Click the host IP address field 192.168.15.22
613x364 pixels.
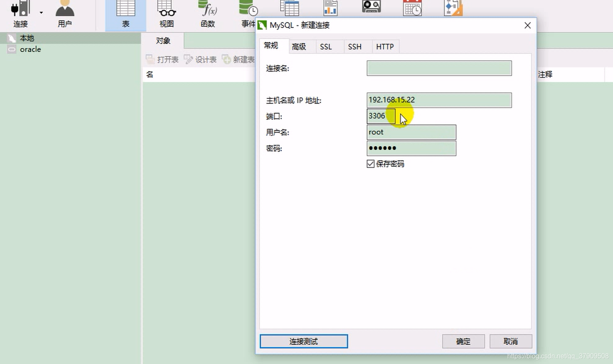pos(439,100)
